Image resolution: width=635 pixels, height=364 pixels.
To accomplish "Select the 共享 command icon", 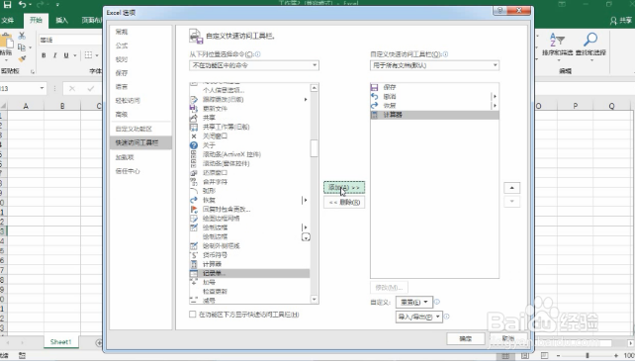I will click(194, 118).
